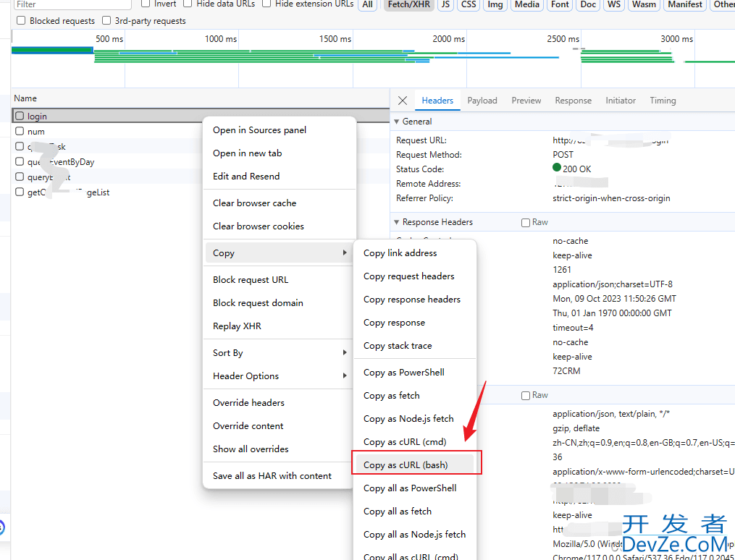The width and height of the screenshot is (735, 560).
Task: Switch to the Initiator tab
Action: 620,101
